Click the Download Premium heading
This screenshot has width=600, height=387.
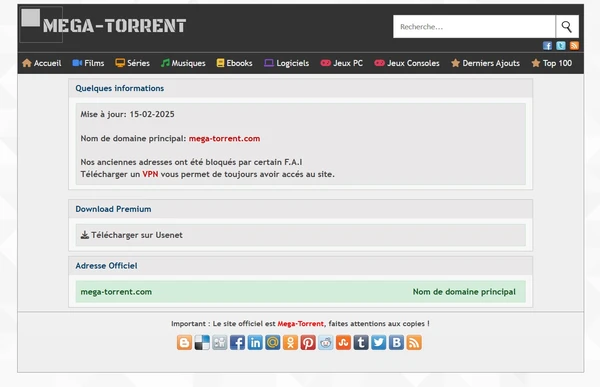point(113,209)
